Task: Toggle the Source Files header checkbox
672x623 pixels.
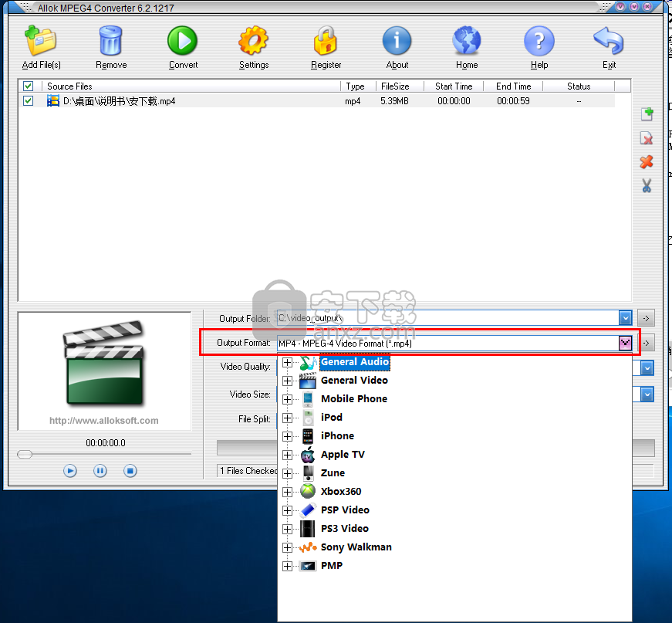Action: 29,86
